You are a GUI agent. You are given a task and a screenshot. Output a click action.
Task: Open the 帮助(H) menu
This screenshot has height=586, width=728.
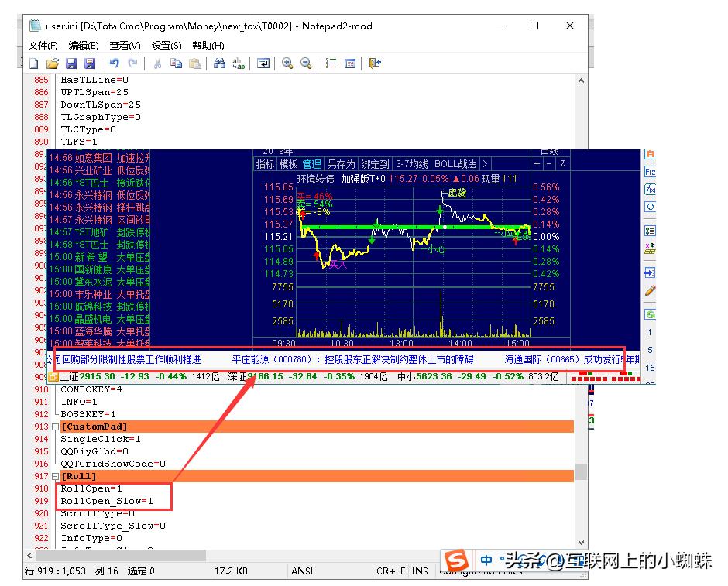pyautogui.click(x=208, y=46)
